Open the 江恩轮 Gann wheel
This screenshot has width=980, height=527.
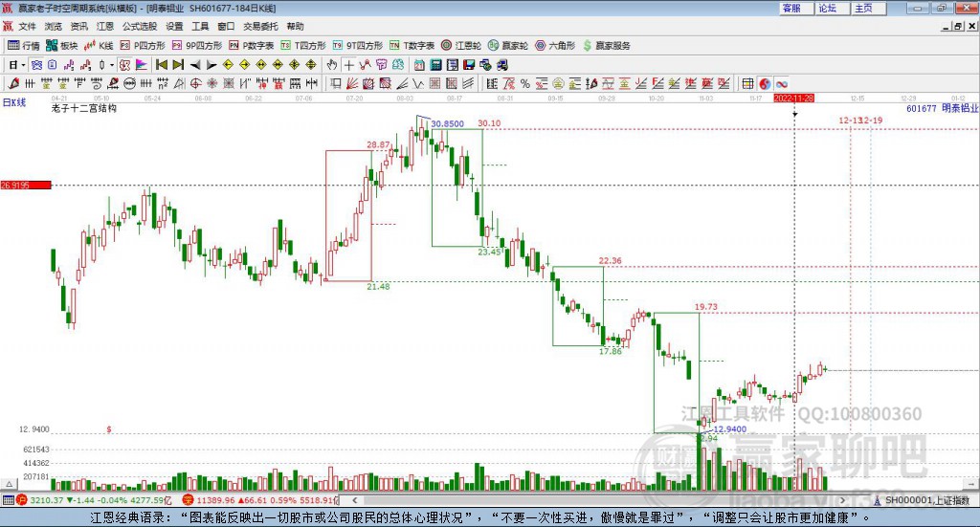(461, 46)
